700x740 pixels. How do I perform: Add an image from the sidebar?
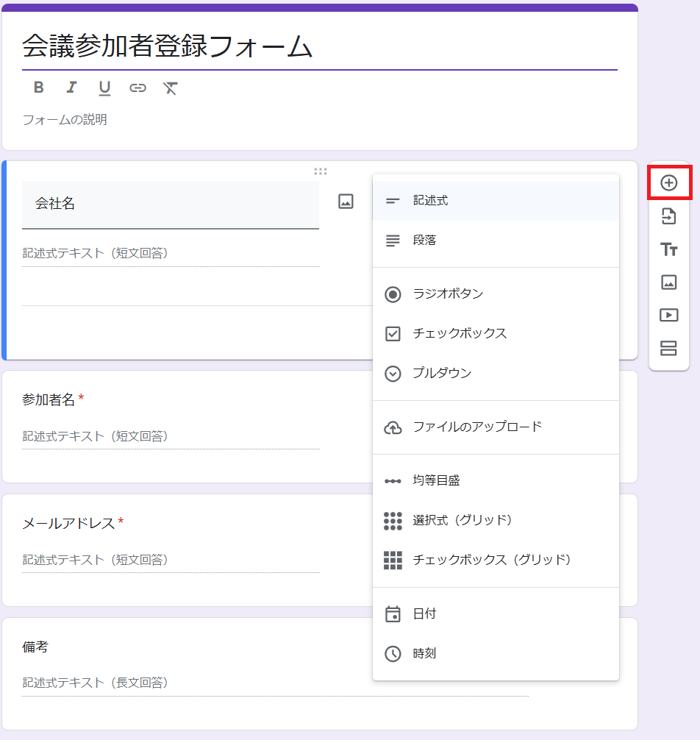click(x=668, y=282)
